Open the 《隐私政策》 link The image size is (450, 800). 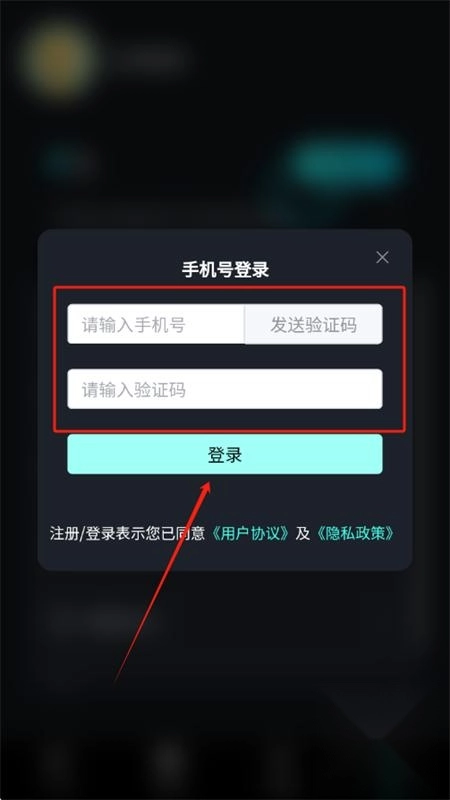coord(355,533)
